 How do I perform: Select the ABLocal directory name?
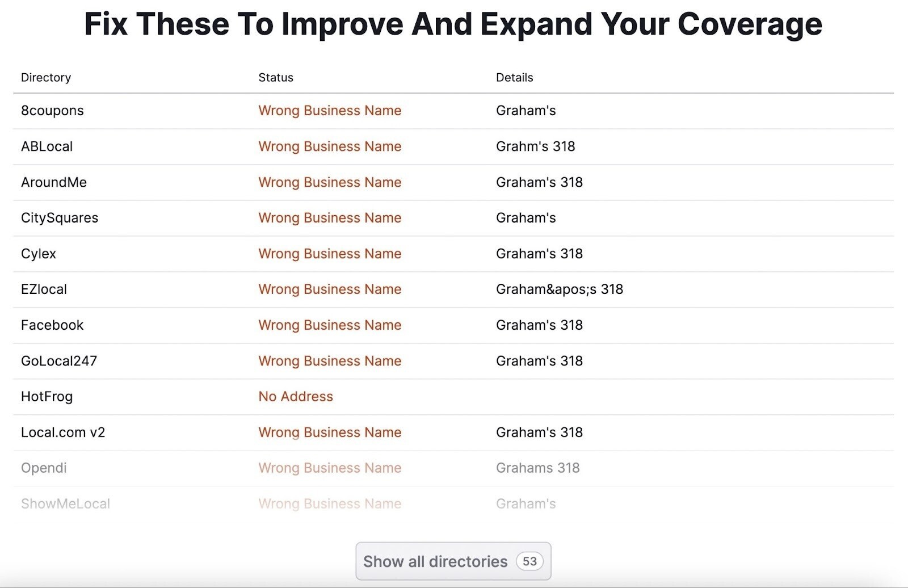pyautogui.click(x=47, y=146)
